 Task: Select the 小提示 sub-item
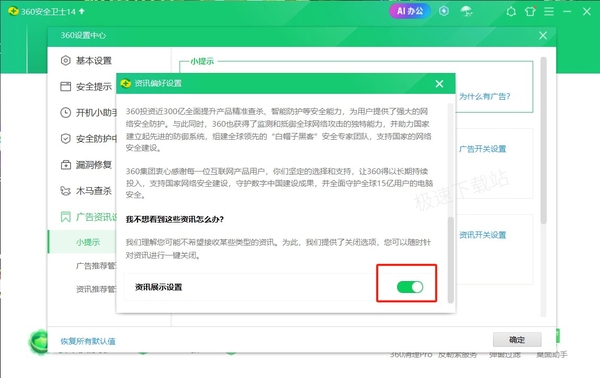[x=88, y=242]
